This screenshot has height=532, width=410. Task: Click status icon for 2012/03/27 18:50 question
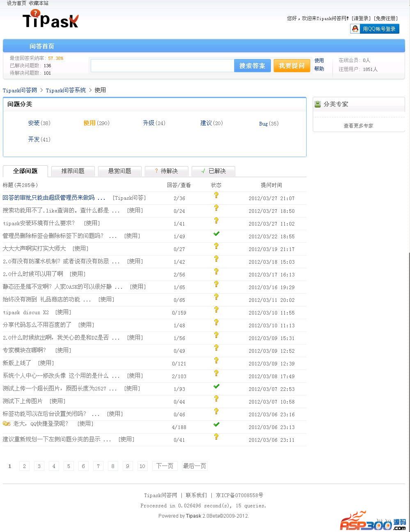click(x=216, y=208)
